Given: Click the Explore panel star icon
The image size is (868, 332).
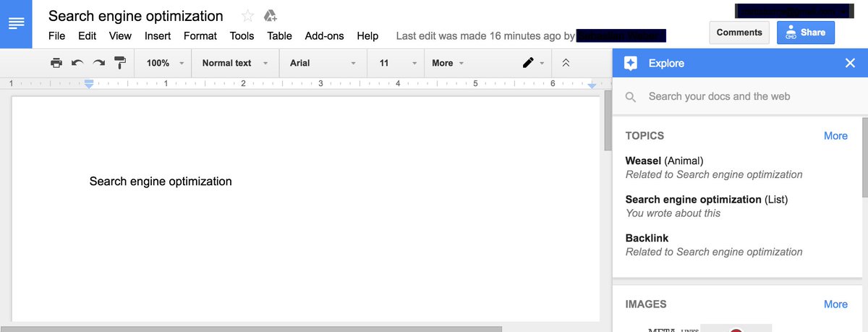Looking at the screenshot, I should click(631, 64).
